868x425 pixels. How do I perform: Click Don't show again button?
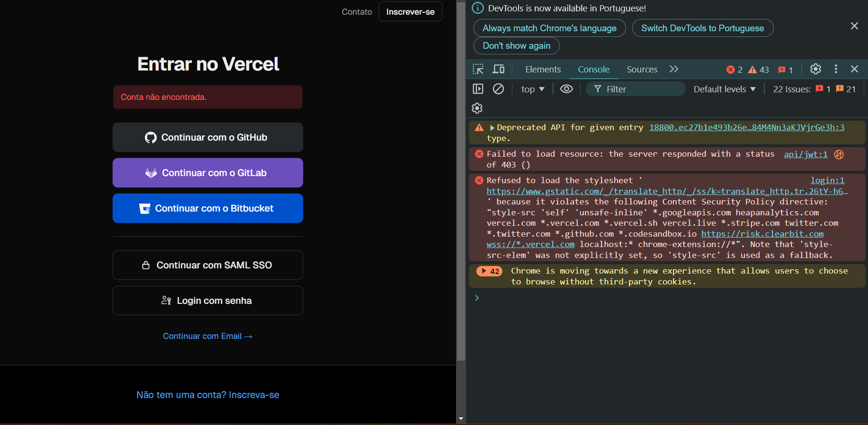[x=517, y=45]
